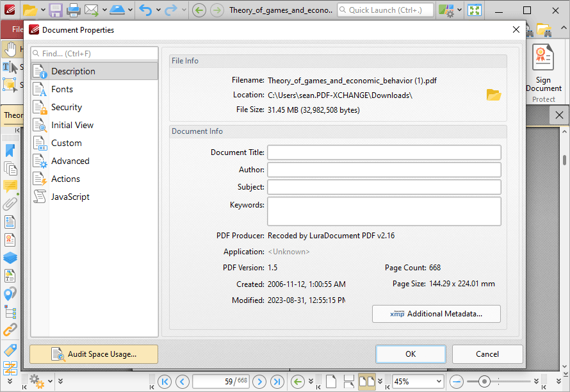Open the Links pane chain icon

10,330
